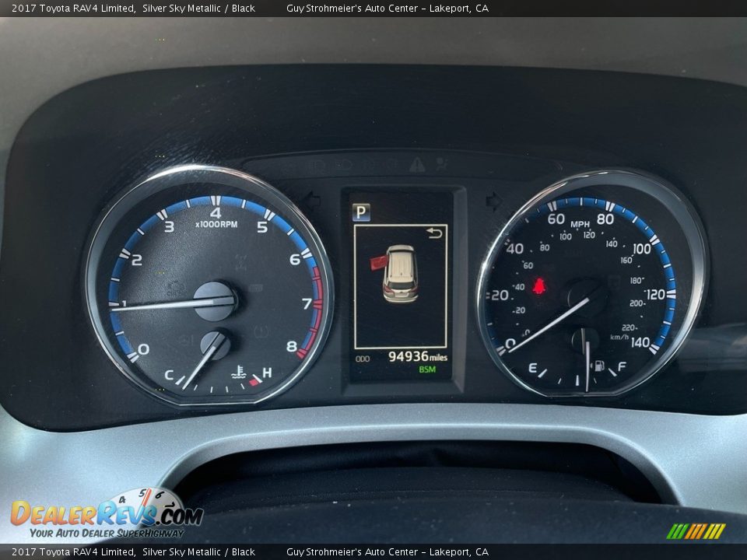Click the red seatbelt warning light
This screenshot has width=747, height=560.
tap(539, 287)
